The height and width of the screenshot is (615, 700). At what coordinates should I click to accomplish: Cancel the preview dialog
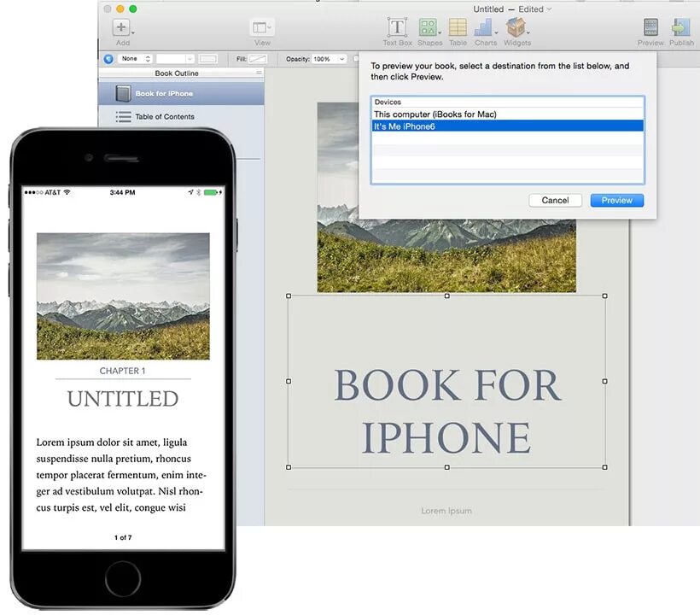[555, 200]
